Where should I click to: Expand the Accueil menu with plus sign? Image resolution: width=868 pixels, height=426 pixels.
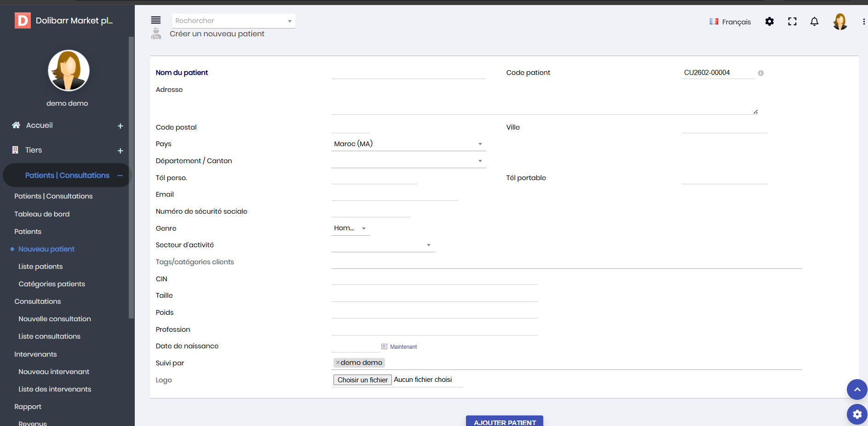click(x=120, y=126)
